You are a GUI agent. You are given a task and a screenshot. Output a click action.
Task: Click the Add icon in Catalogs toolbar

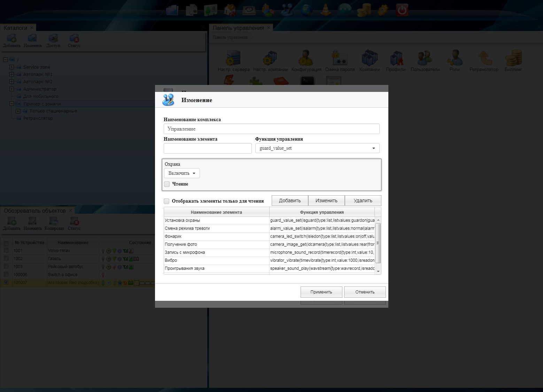tap(11, 40)
